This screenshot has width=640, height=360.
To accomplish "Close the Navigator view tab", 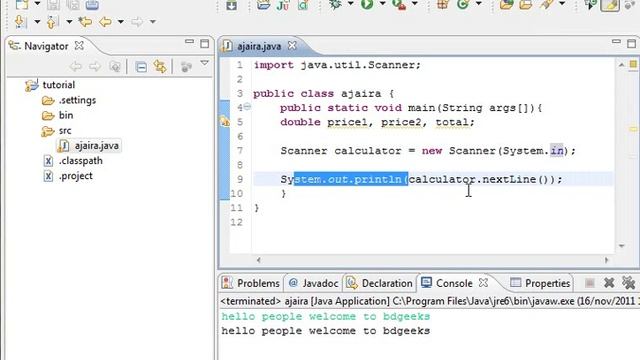I will (x=79, y=45).
